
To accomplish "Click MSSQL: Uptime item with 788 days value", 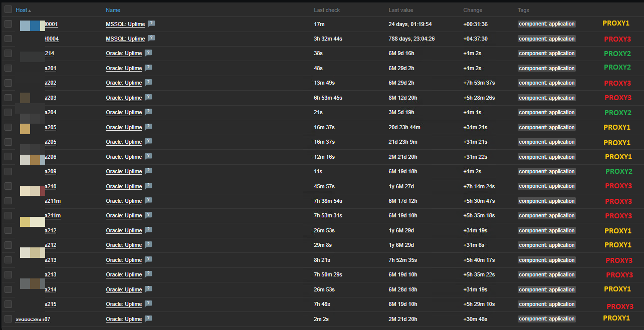I will tap(125, 39).
